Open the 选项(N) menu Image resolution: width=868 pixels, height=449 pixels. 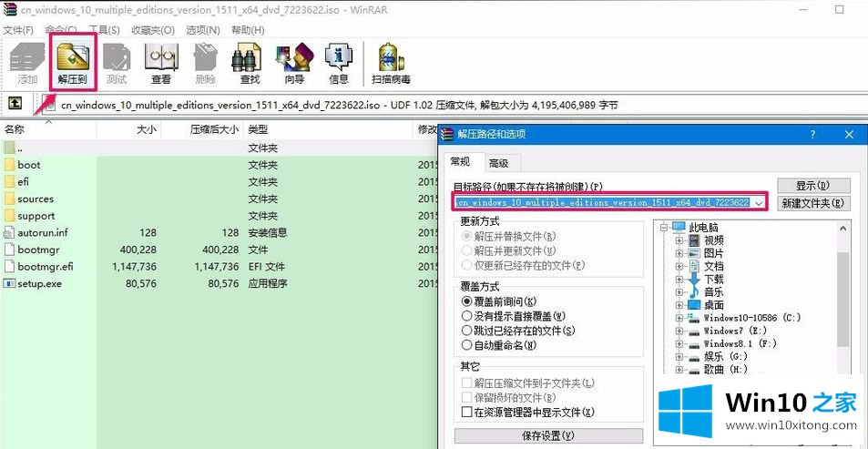click(202, 30)
